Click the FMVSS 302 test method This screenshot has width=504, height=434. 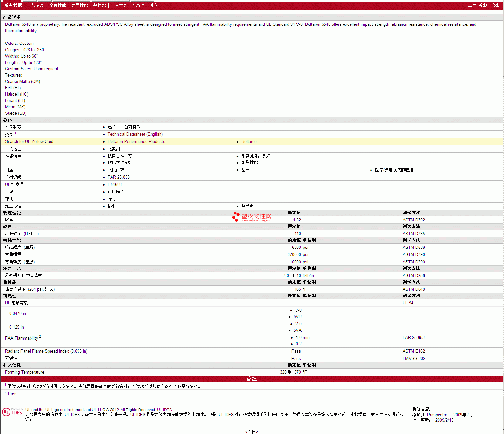tap(414, 359)
